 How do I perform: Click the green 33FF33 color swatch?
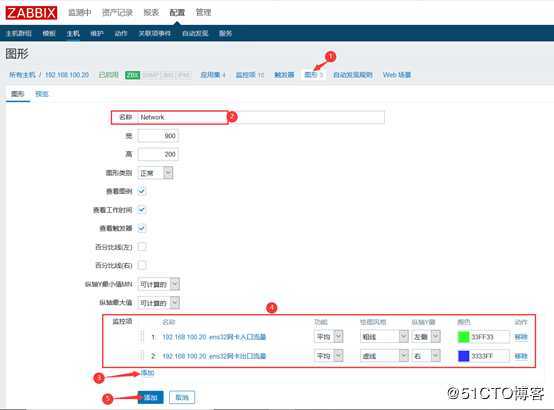(x=463, y=337)
